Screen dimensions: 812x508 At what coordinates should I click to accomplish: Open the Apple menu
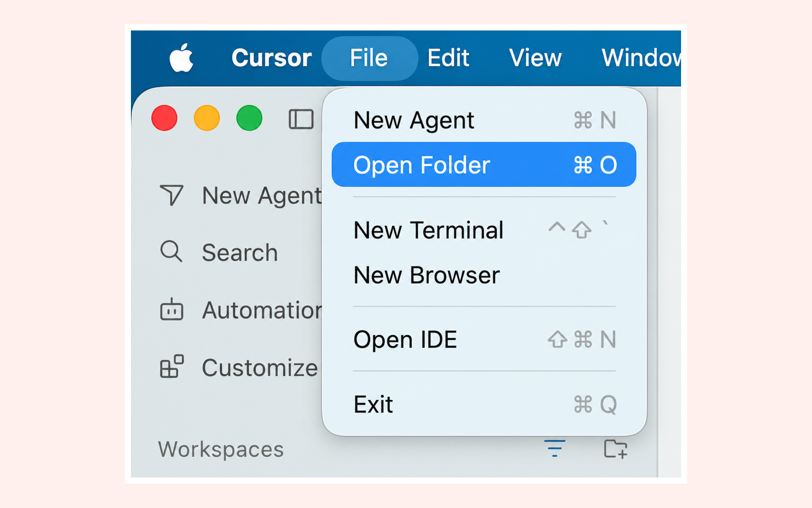point(181,57)
